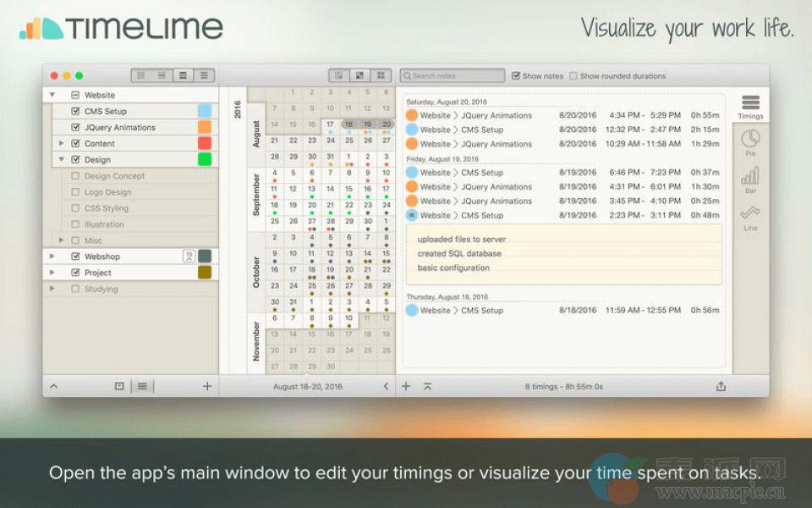
Task: Click the green Design color swatch
Action: tap(205, 159)
